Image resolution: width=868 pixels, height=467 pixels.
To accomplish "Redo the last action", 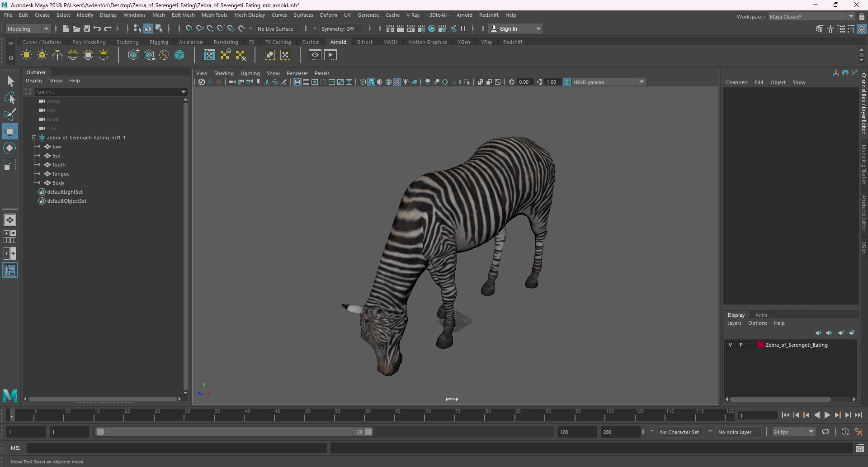I will (108, 29).
